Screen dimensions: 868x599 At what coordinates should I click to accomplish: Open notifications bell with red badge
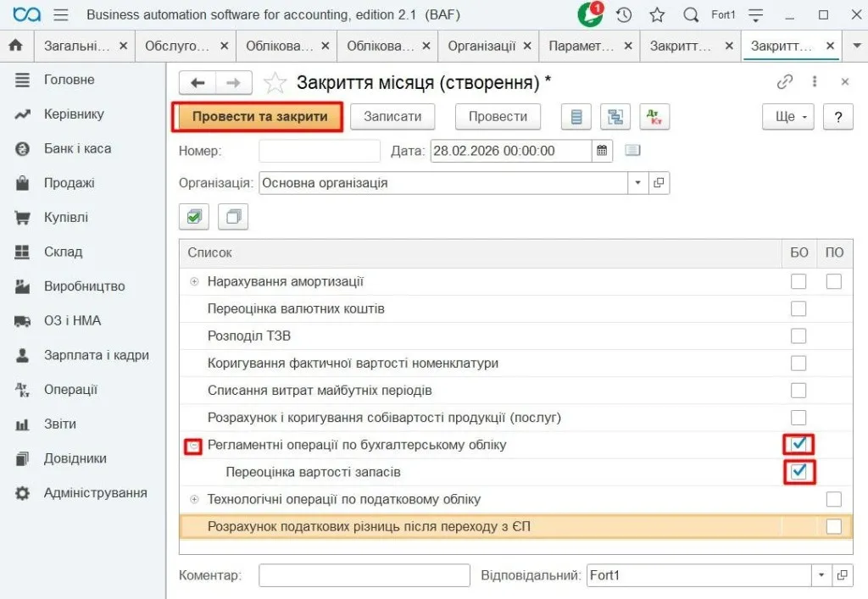[x=590, y=14]
